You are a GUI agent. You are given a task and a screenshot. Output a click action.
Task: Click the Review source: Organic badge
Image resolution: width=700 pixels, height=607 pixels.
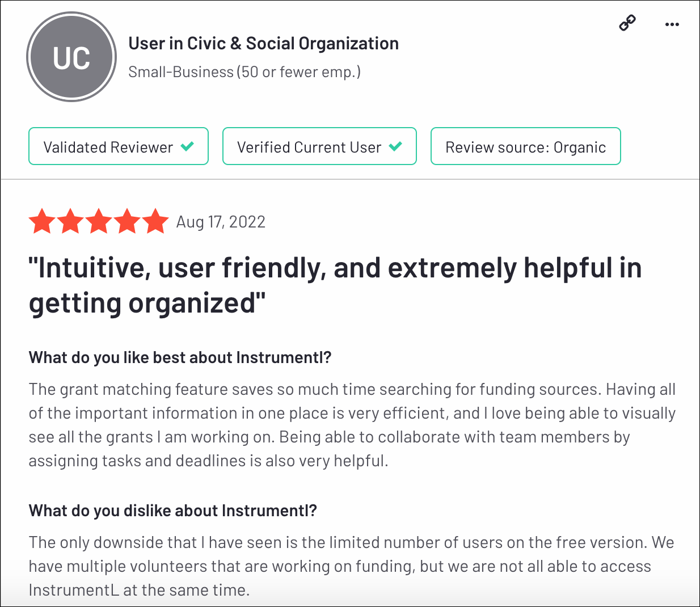pos(526,146)
